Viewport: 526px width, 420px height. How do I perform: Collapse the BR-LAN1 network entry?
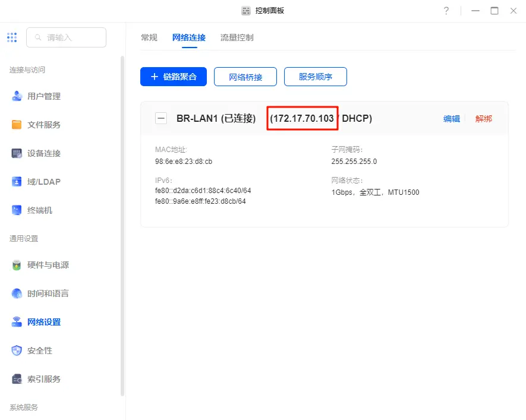(x=160, y=118)
